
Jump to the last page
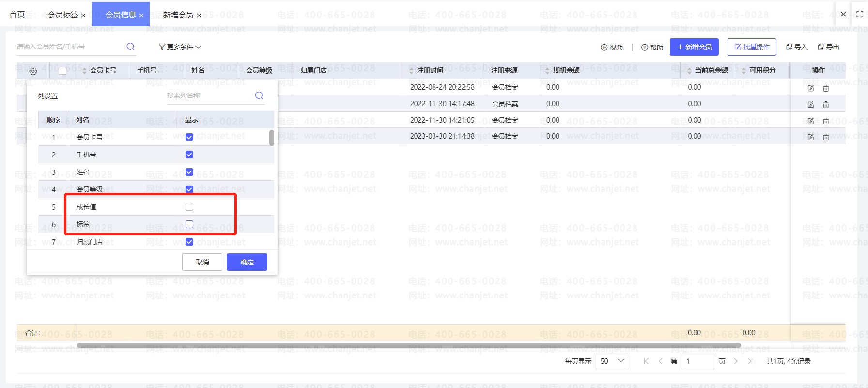tap(750, 361)
